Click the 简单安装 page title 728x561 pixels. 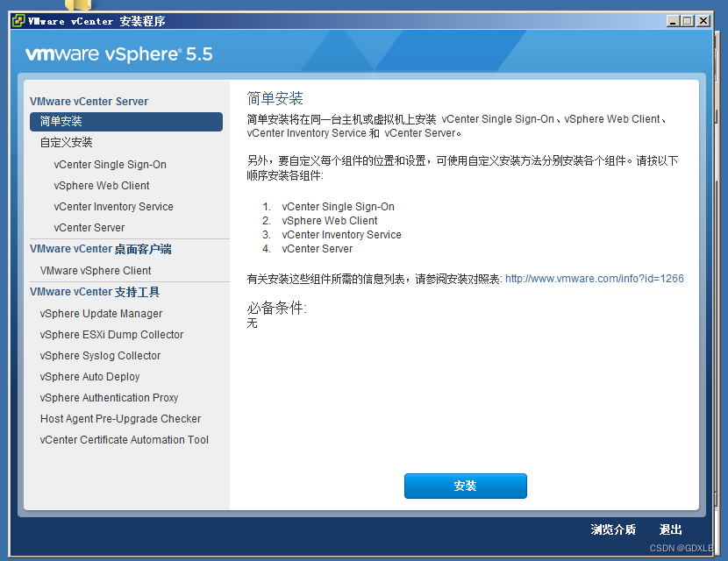[x=275, y=98]
